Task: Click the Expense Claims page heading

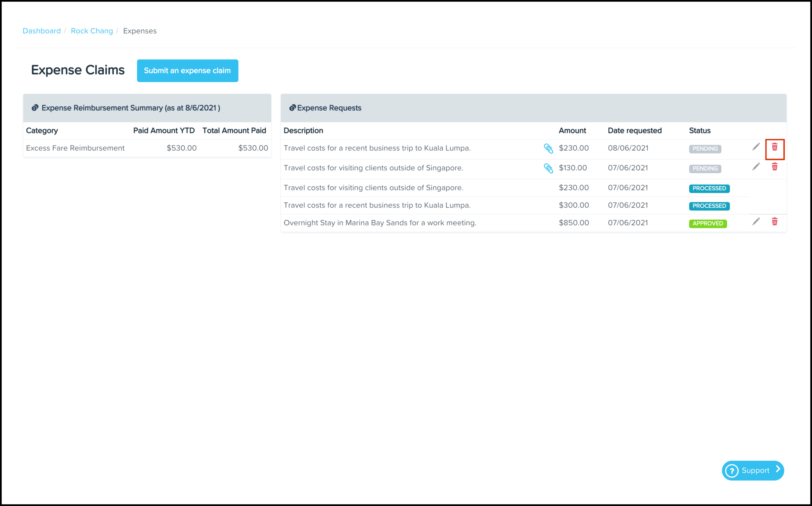Action: 78,70
